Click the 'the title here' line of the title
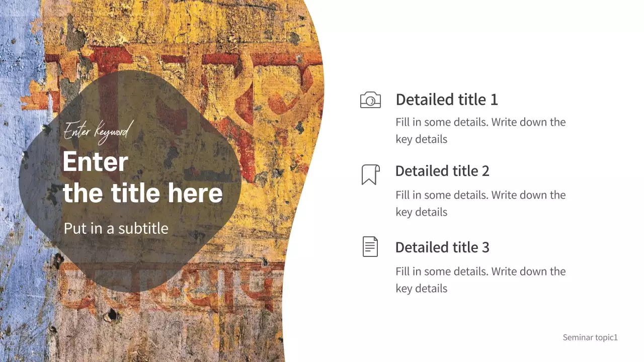Image resolution: width=644 pixels, height=362 pixels. click(x=142, y=194)
